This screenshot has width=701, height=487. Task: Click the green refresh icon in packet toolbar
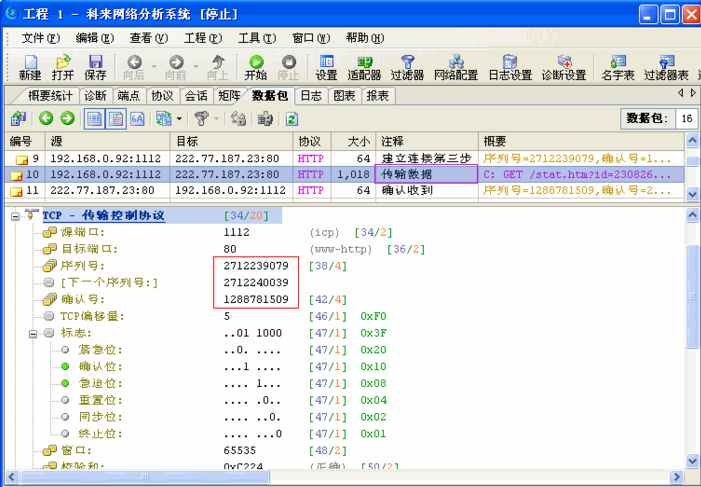(x=292, y=119)
